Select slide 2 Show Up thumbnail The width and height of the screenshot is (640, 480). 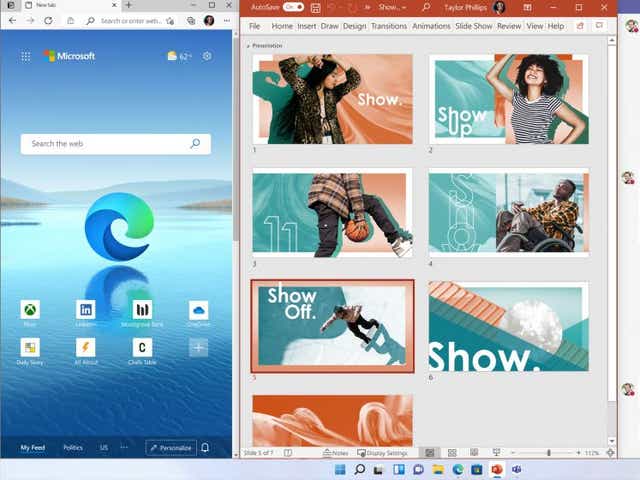(509, 99)
